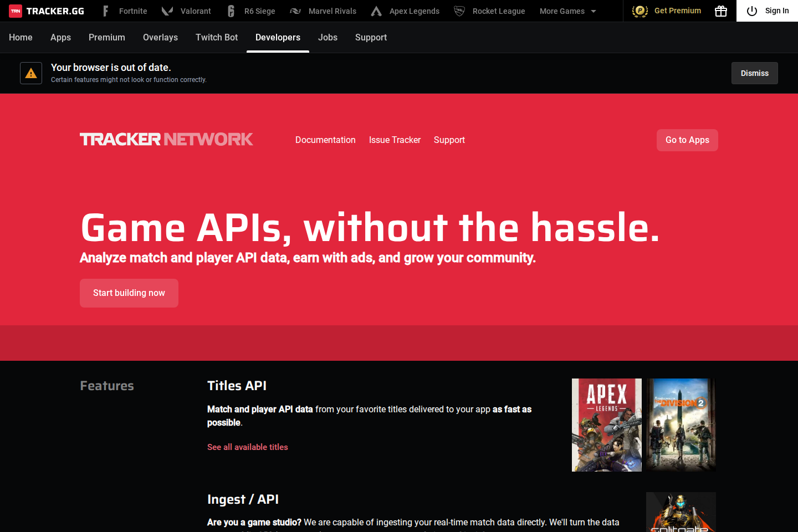Select the Valorant game icon
This screenshot has width=798, height=532.
pos(167,11)
